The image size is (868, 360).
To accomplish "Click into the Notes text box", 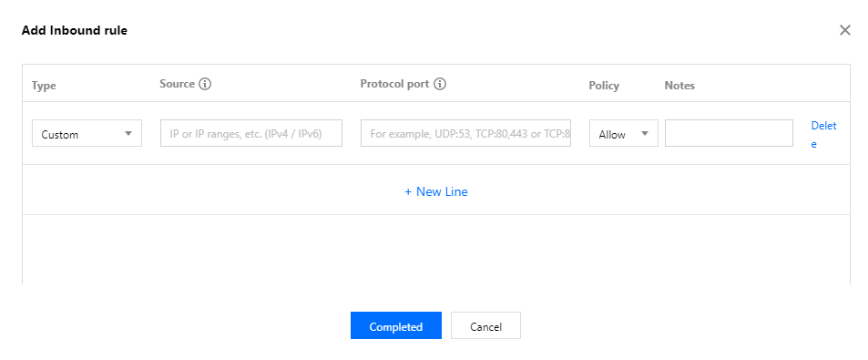I will coord(729,133).
